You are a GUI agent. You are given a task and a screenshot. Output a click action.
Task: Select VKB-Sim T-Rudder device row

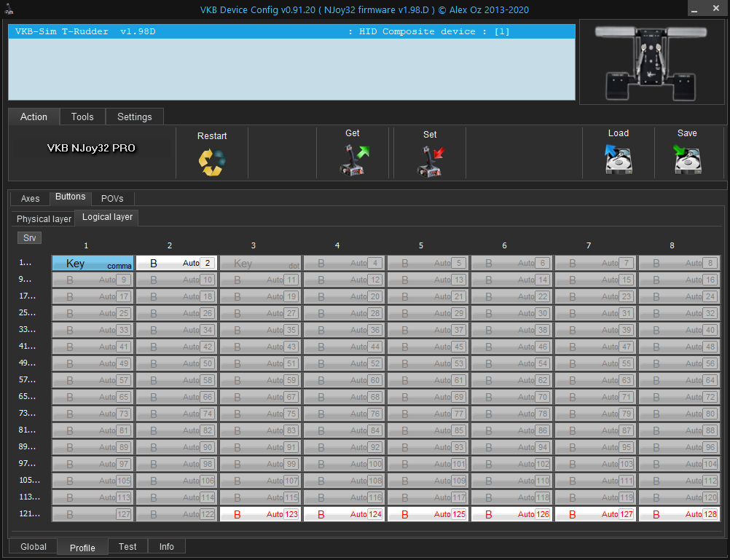tap(291, 31)
